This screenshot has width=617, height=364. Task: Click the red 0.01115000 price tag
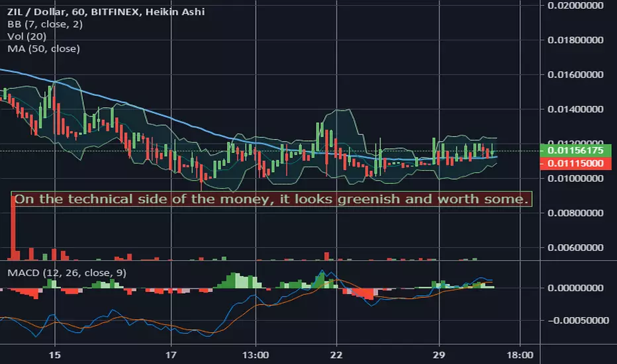tap(575, 163)
